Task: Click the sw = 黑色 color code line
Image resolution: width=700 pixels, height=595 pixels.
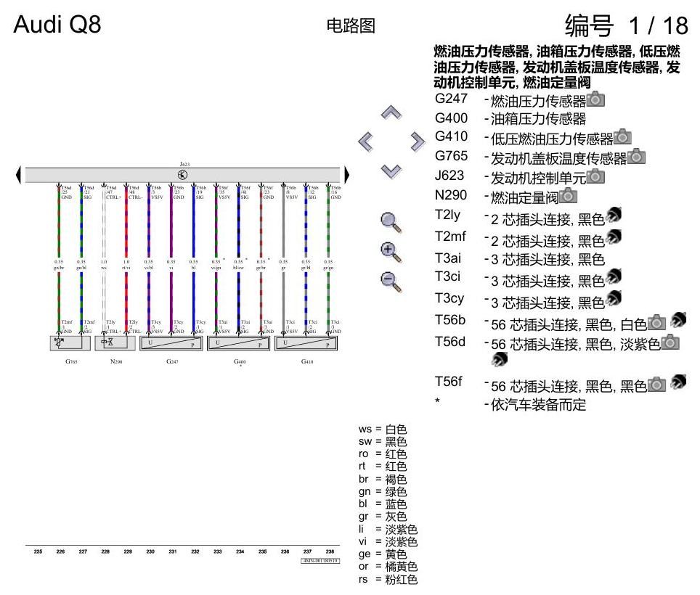Action: [x=383, y=442]
